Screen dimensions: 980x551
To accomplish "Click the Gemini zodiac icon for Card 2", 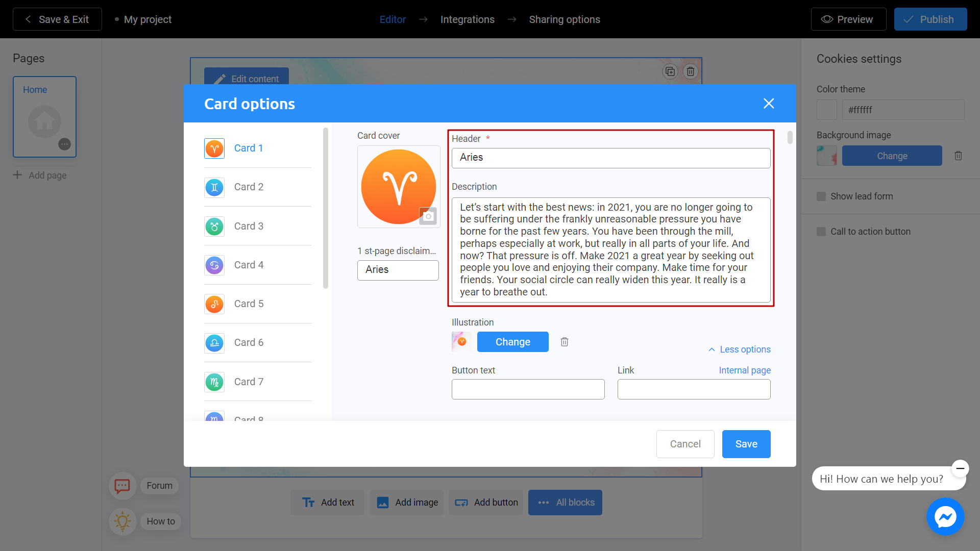I will (x=215, y=187).
